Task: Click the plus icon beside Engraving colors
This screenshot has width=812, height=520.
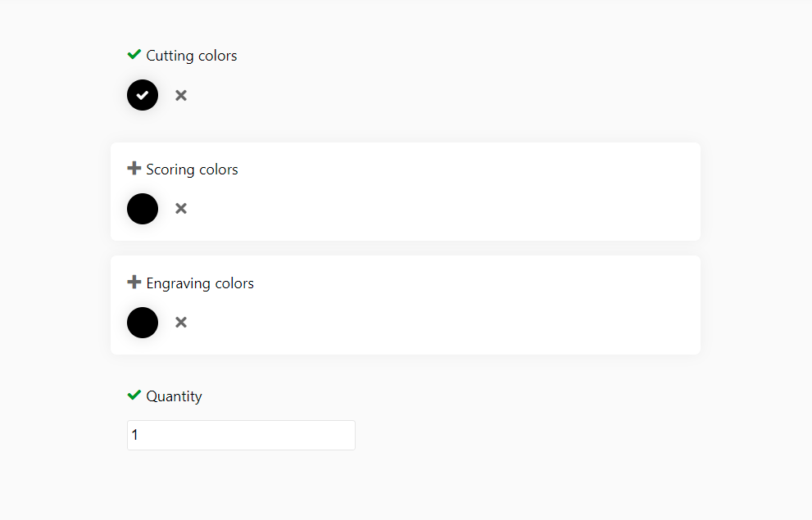Action: (x=134, y=282)
